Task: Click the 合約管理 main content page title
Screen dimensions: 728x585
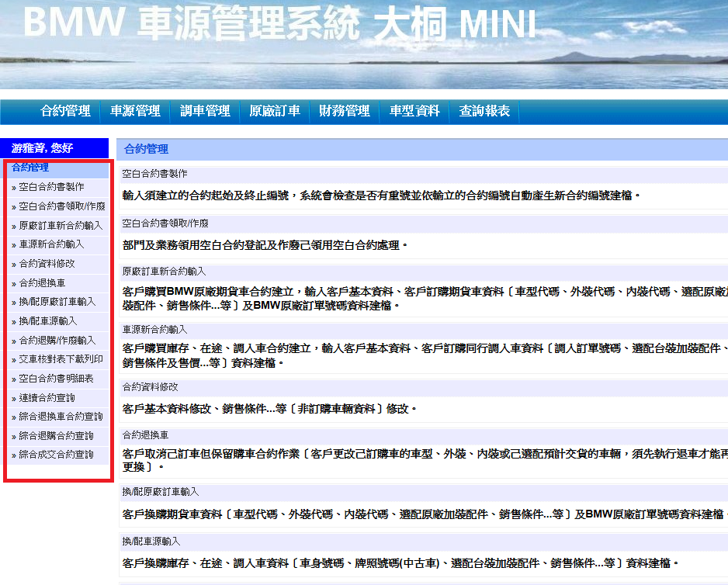Action: coord(146,149)
